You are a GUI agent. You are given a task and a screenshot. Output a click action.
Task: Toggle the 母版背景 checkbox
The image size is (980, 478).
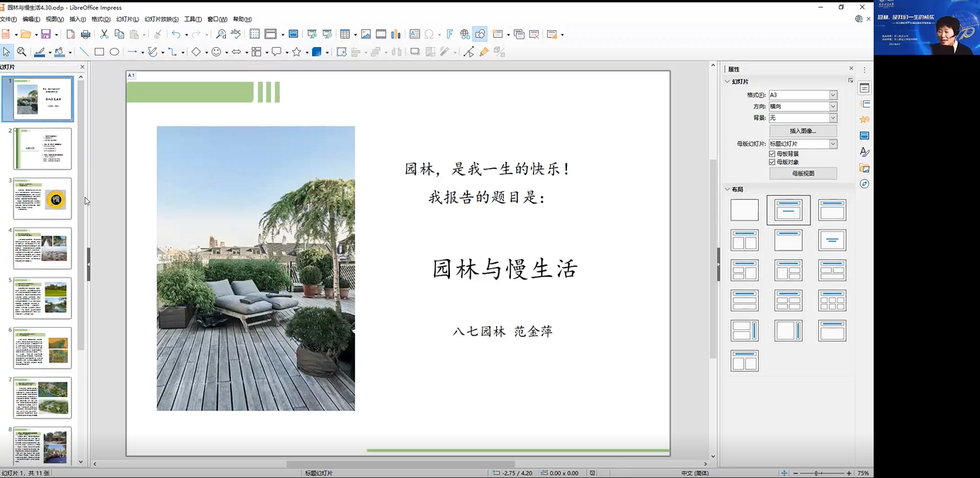point(773,154)
